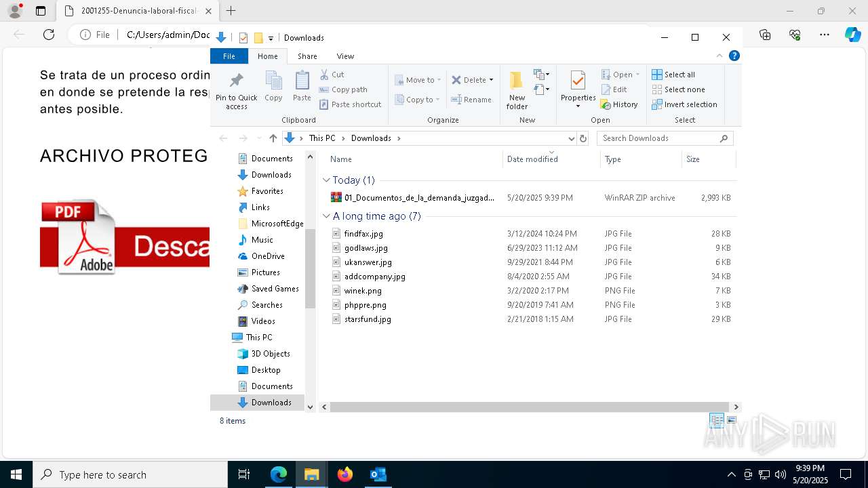Viewport: 868px width, 488px height.
Task: Click This PC in address breadcrumb
Action: [x=322, y=138]
